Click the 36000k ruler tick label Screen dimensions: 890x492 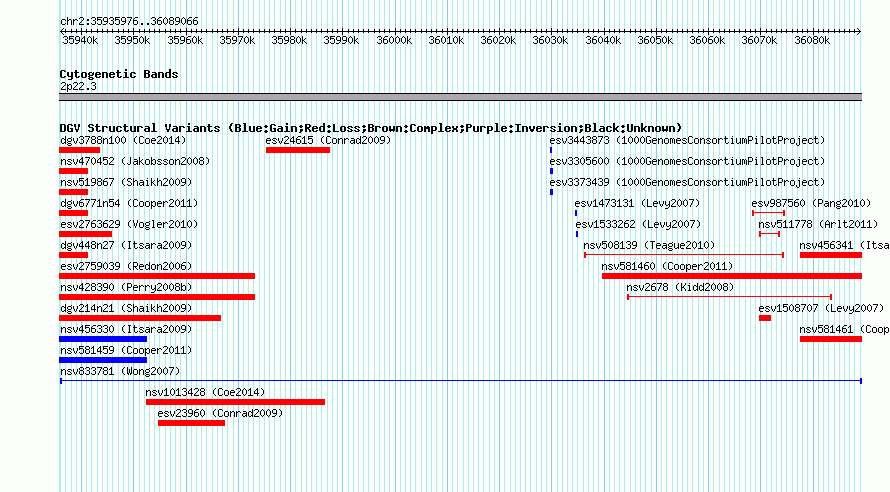coord(394,40)
